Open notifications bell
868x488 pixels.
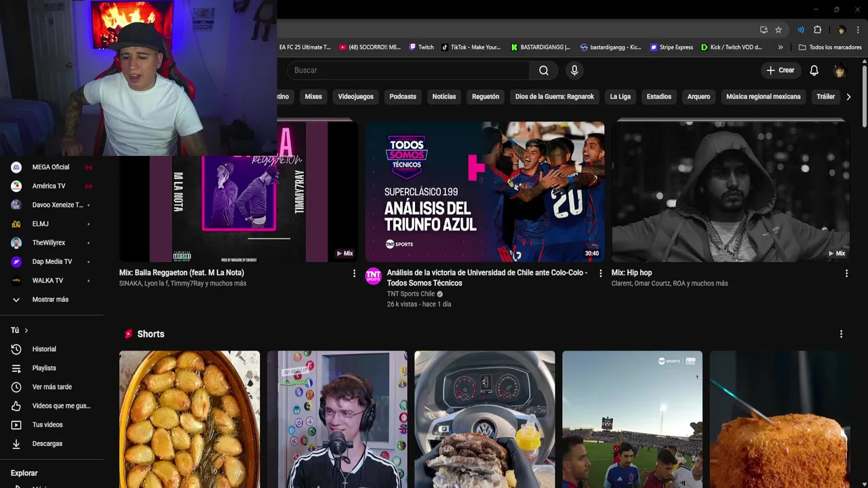pos(814,70)
